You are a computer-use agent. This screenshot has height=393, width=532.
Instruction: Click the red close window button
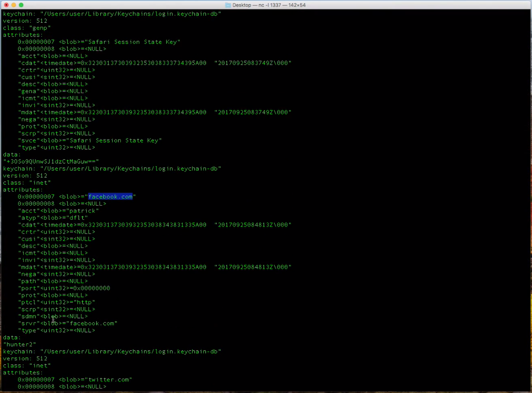(x=6, y=5)
